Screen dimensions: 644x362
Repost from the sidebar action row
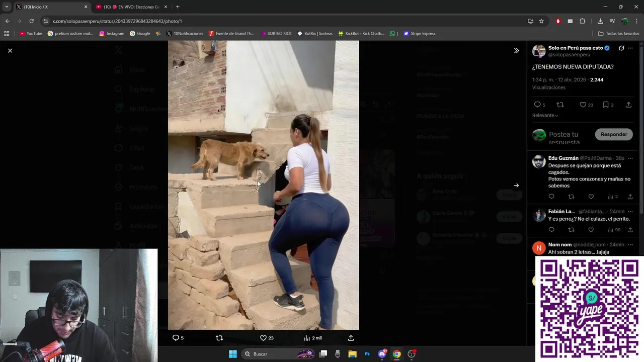point(560,105)
